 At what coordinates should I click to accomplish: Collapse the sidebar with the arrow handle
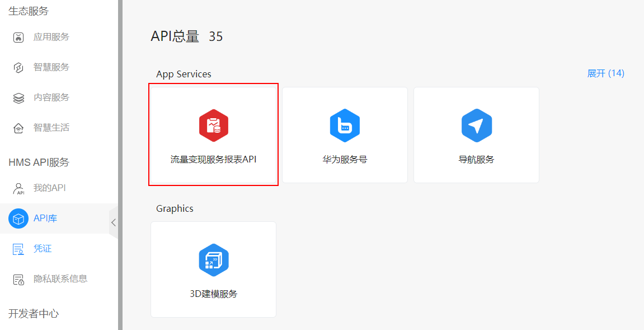(114, 222)
